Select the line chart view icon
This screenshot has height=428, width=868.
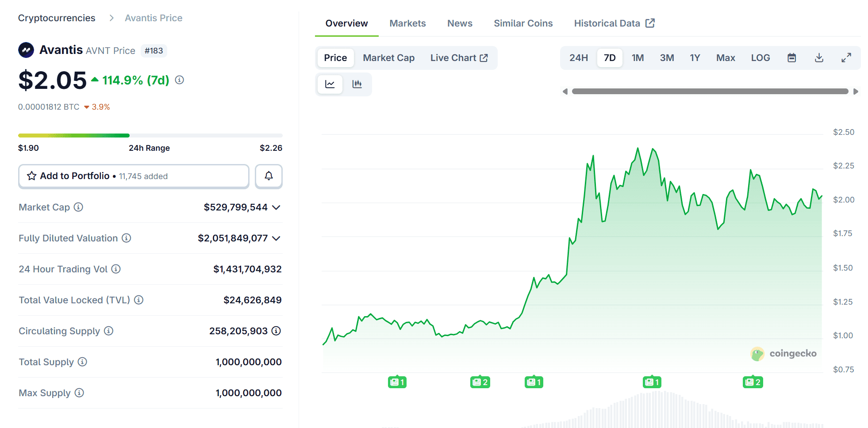pos(330,84)
